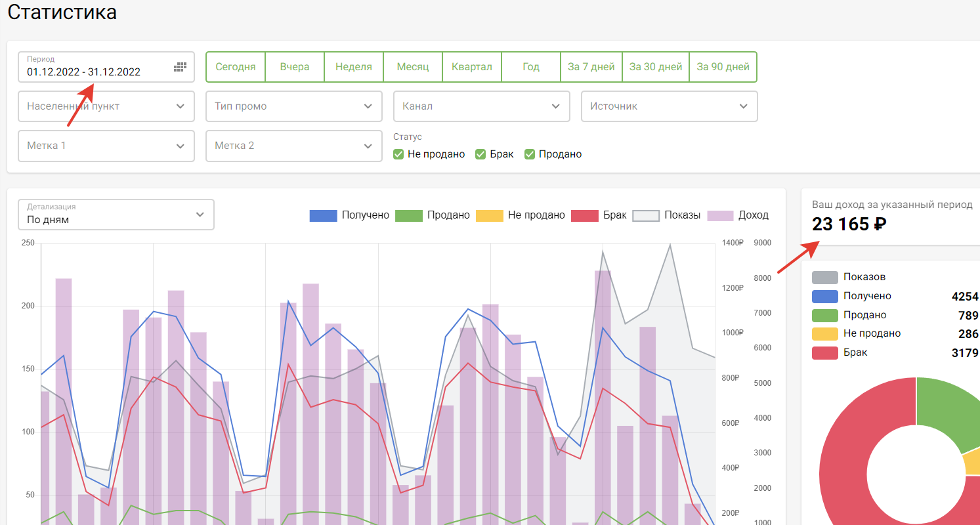Screen dimensions: 980x525
Task: Click the Продано count 789
Action: point(968,316)
